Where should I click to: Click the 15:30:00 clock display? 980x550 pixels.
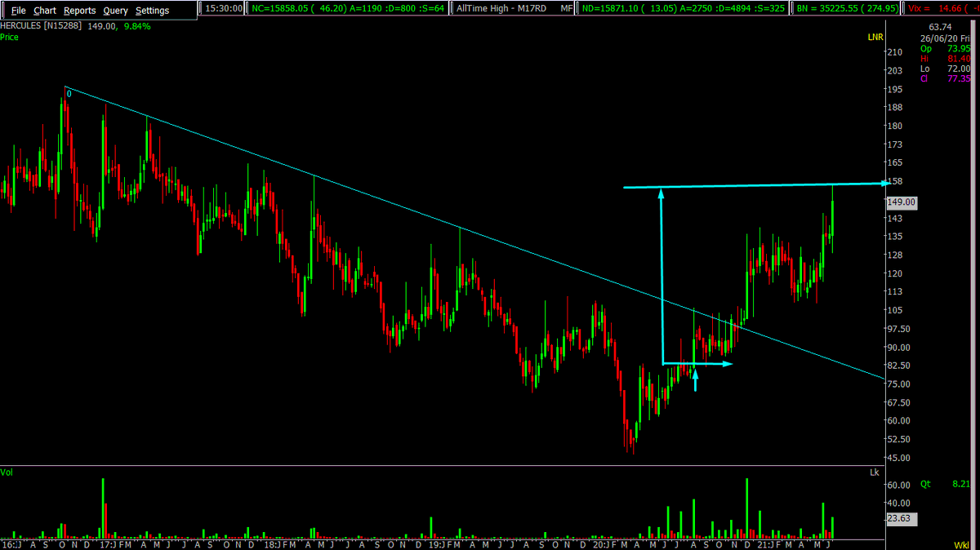224,10
